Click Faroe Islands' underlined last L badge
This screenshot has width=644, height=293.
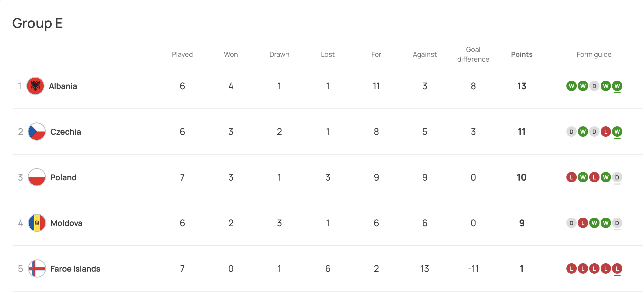point(617,268)
